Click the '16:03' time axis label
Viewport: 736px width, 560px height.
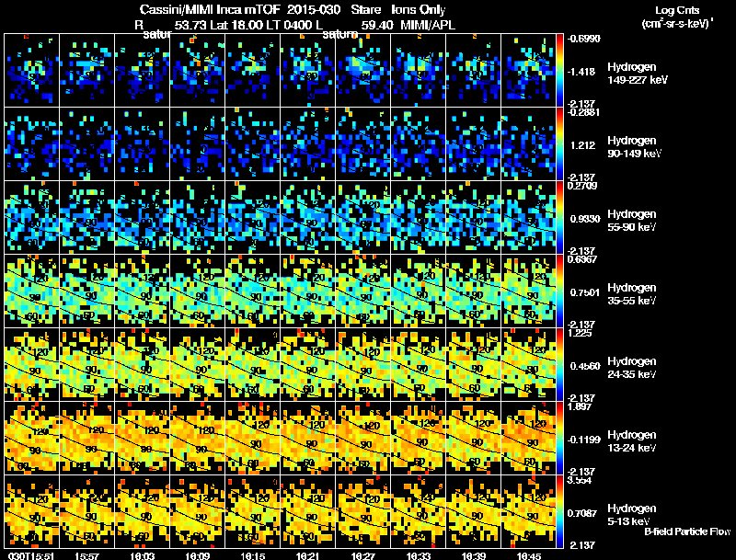click(143, 555)
